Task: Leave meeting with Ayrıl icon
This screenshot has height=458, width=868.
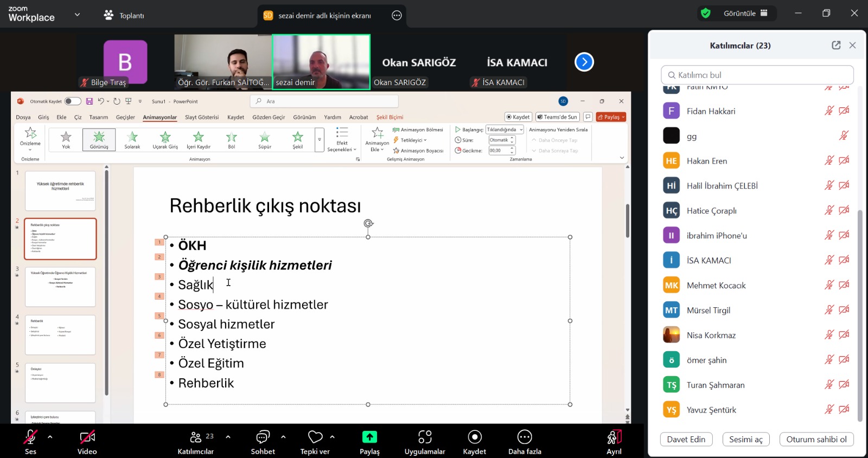Action: click(x=614, y=437)
